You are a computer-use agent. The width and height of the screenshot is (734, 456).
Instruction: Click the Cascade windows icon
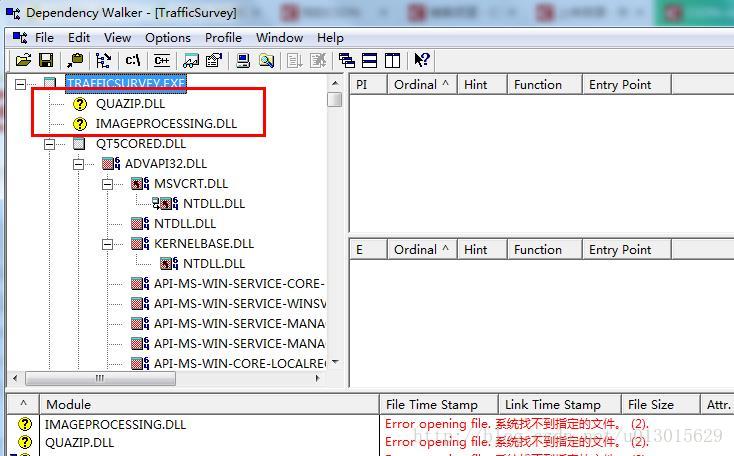[347, 60]
